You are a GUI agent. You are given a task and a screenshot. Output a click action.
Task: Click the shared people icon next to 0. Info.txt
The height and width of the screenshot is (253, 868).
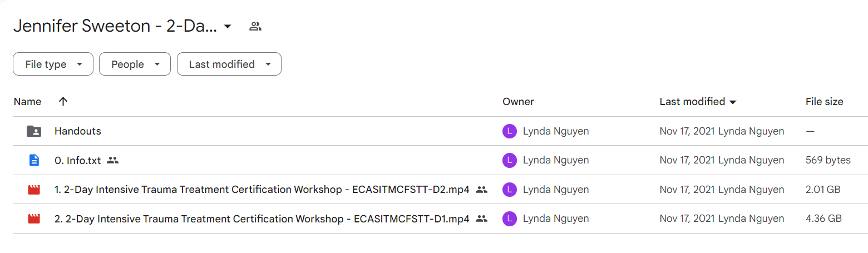point(113,160)
